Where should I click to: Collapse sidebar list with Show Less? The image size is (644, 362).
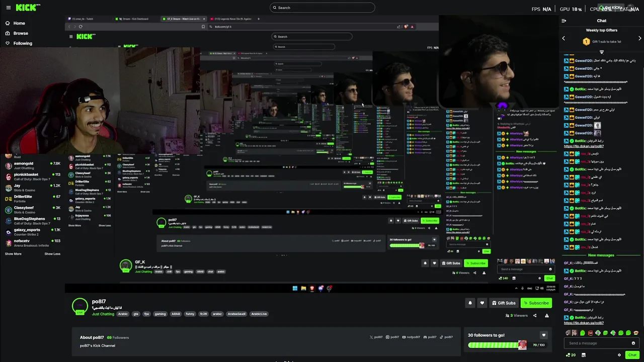pyautogui.click(x=52, y=254)
